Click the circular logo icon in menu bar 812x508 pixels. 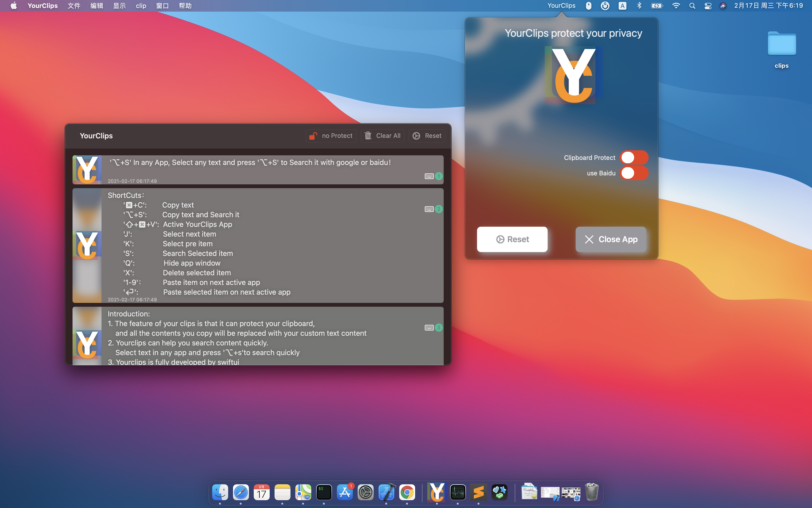click(x=605, y=6)
